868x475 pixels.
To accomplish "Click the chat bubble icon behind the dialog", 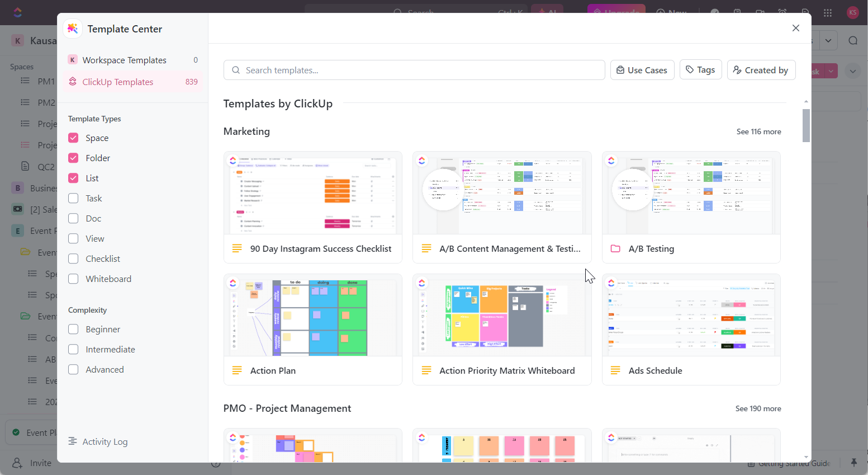I will tap(853, 40).
